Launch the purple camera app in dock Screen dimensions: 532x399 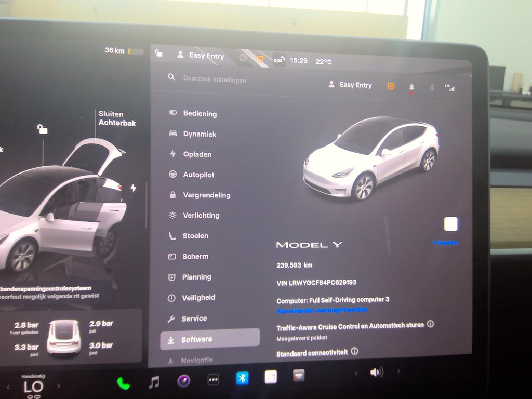(x=183, y=381)
